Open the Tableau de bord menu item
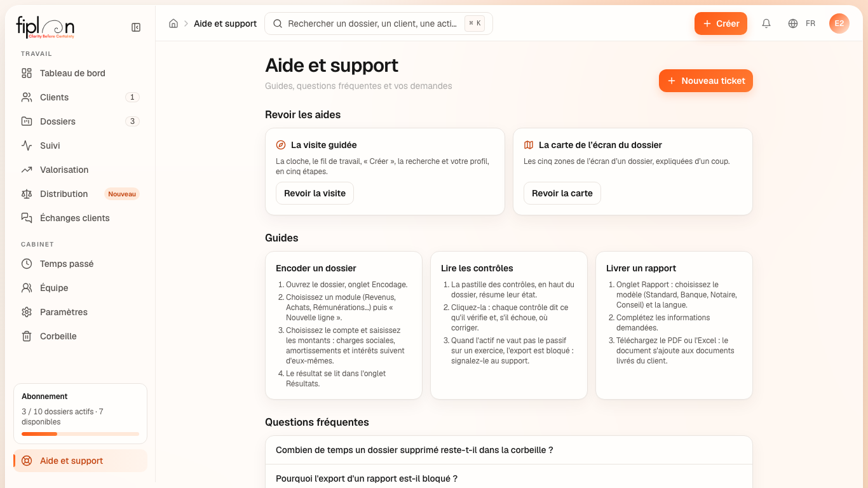 [80, 73]
